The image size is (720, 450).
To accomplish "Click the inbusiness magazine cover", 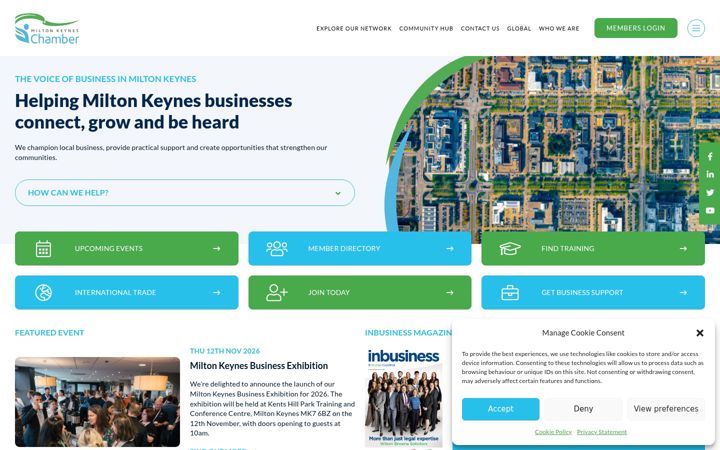I will 404,398.
